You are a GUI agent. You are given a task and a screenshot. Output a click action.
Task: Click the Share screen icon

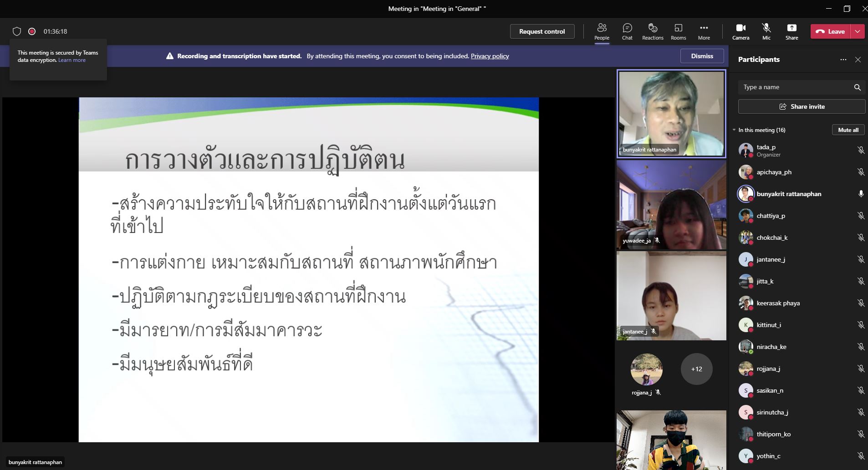coord(791,28)
